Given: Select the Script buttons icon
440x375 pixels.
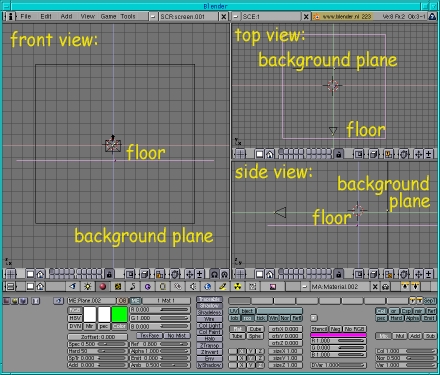Looking at the screenshot, I should click(253, 286).
